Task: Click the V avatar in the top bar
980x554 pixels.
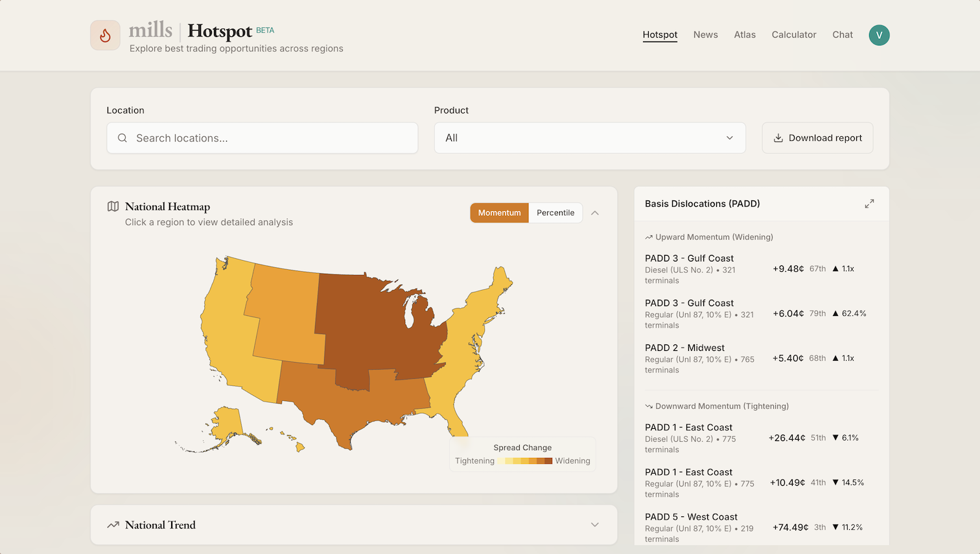Action: pyautogui.click(x=879, y=35)
